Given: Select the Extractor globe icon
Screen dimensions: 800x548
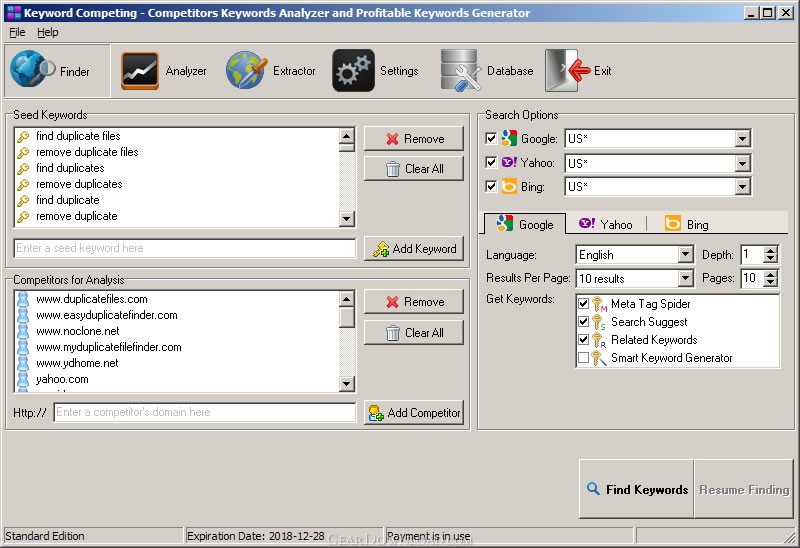Looking at the screenshot, I should pos(246,71).
